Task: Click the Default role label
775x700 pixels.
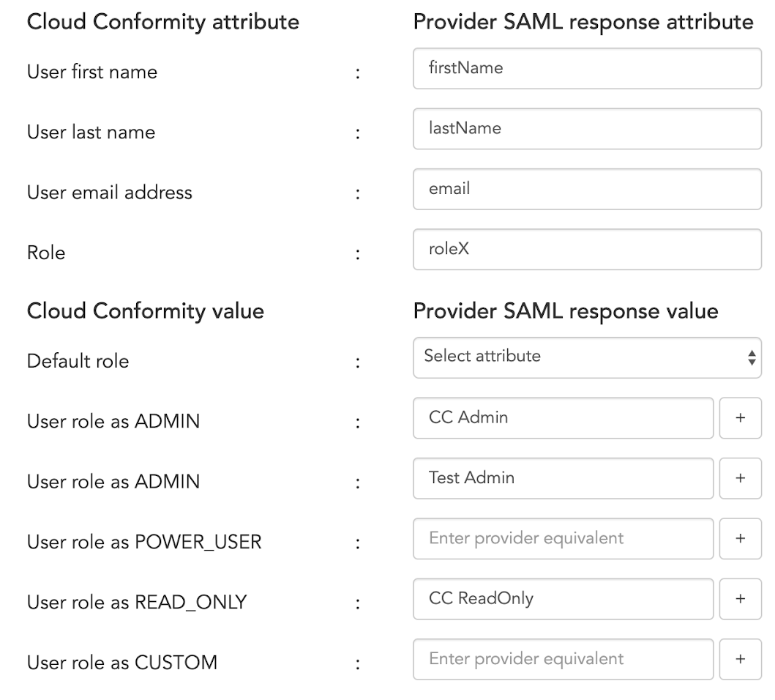Action: tap(78, 361)
